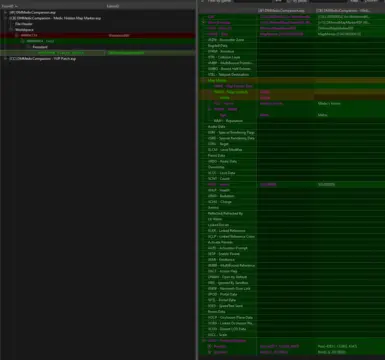
Task: Collapse the Map Marker section expander
Action: 204,80
